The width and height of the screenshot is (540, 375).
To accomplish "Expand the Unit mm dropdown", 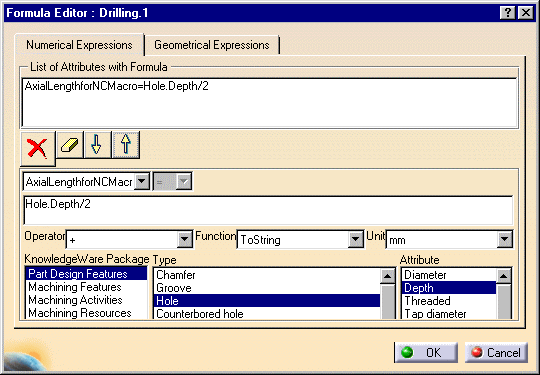I will pyautogui.click(x=505, y=239).
